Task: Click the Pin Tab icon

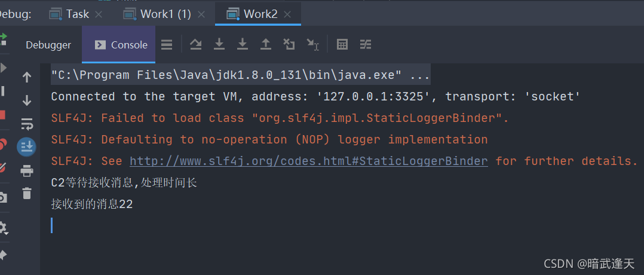Action: (x=3, y=255)
